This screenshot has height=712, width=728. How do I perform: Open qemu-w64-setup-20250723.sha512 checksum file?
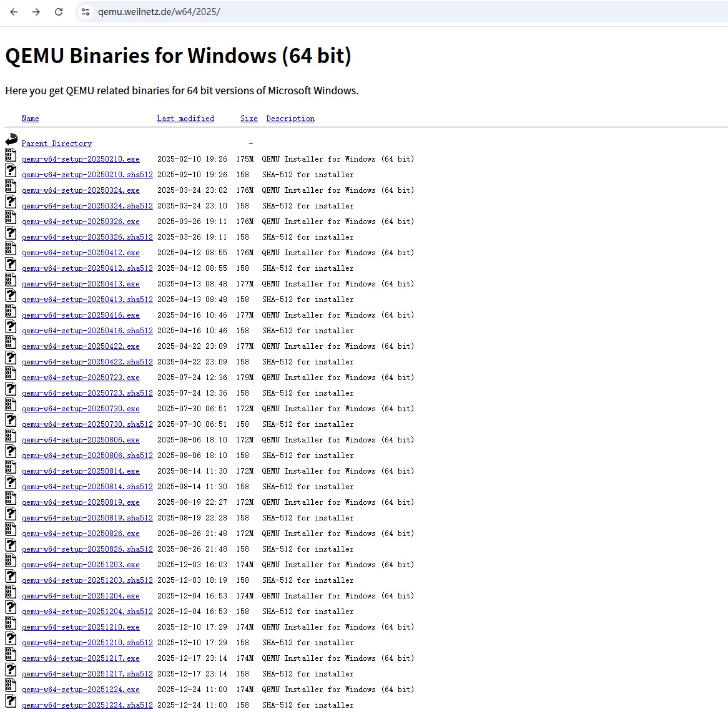click(x=87, y=393)
